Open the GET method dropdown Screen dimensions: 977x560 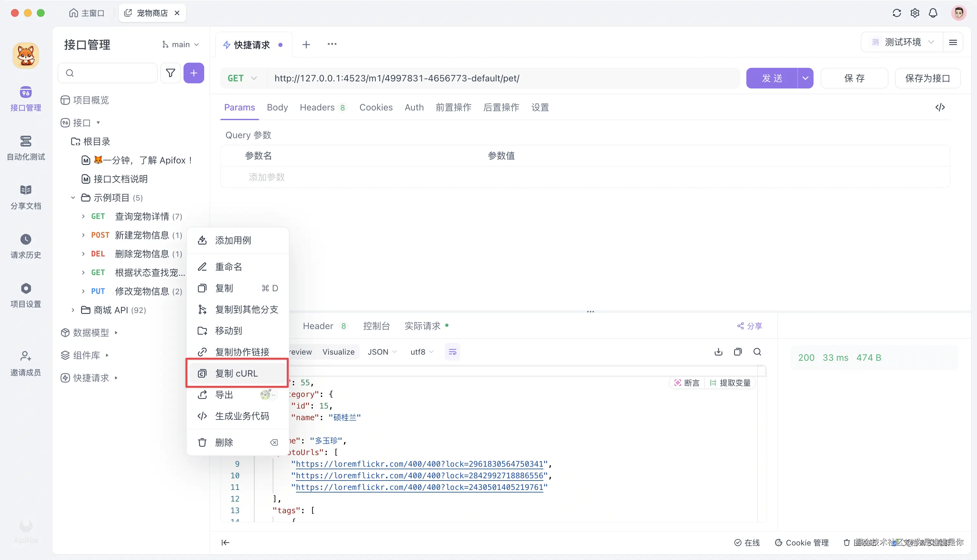(x=242, y=78)
